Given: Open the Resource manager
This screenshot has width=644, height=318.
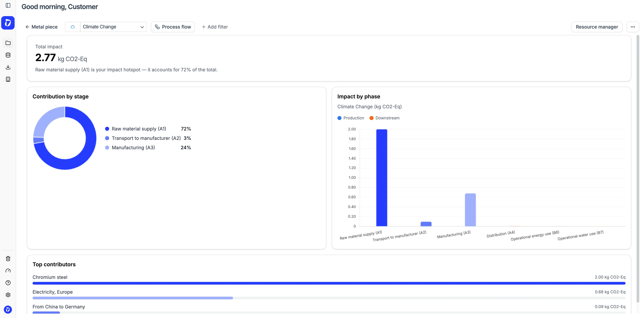Looking at the screenshot, I should pyautogui.click(x=597, y=27).
